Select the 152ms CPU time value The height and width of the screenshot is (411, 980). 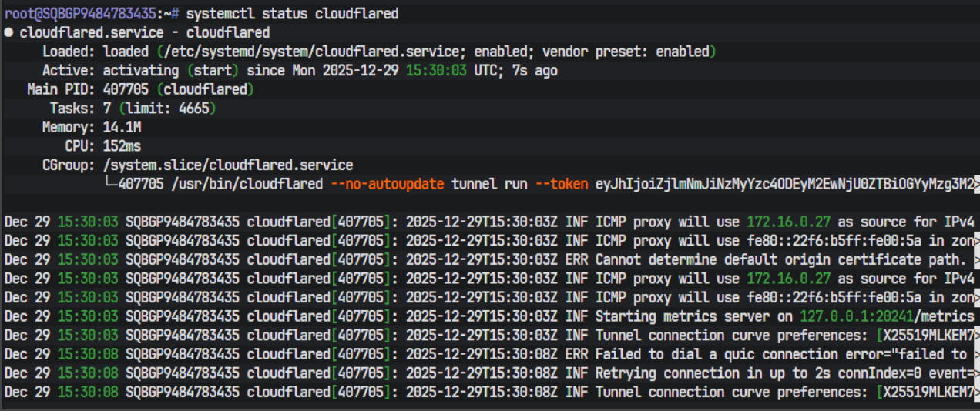coord(122,146)
